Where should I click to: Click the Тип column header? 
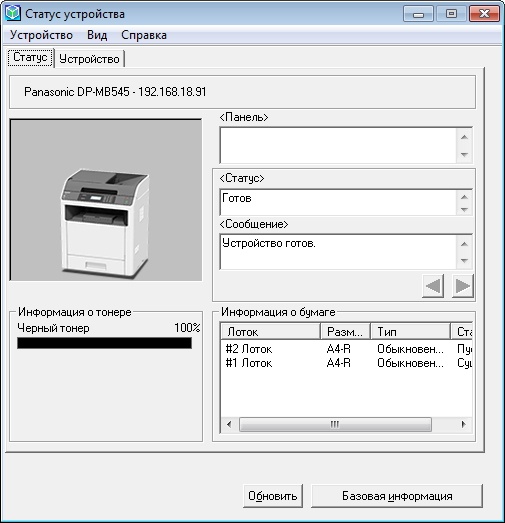411,332
